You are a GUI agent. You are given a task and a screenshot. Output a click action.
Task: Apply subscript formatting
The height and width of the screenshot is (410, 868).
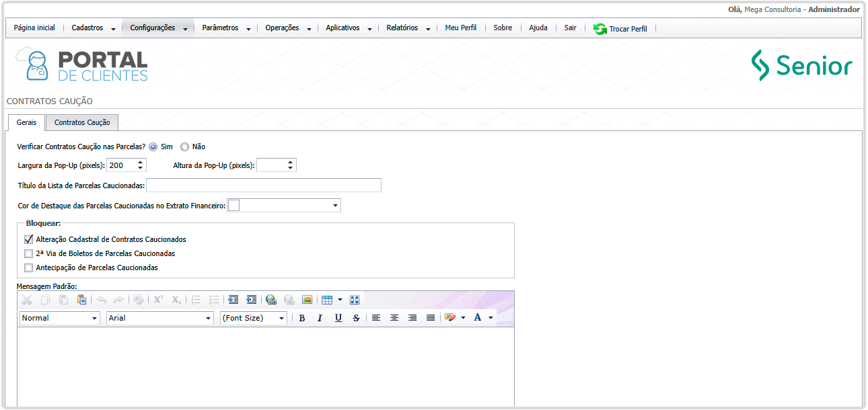(176, 300)
